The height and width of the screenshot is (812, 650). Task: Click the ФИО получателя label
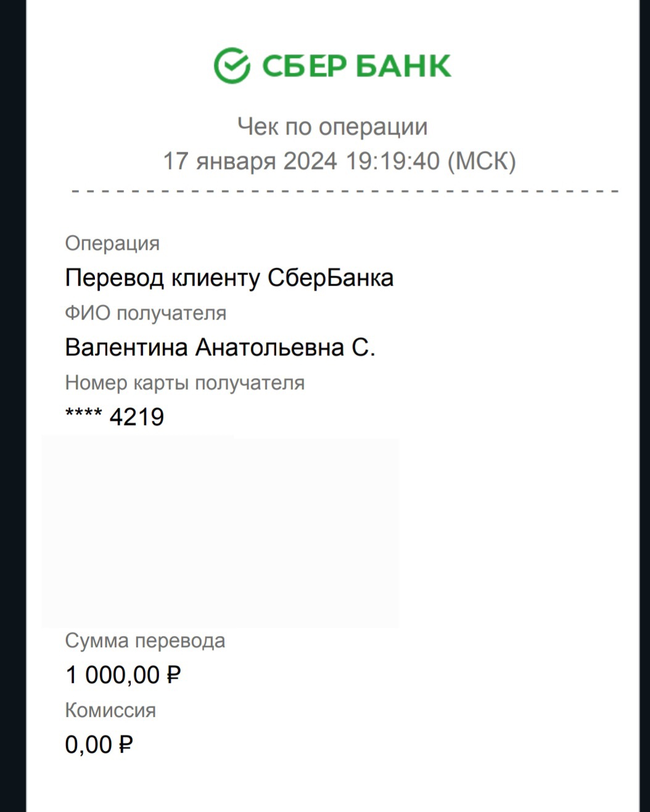(x=146, y=313)
